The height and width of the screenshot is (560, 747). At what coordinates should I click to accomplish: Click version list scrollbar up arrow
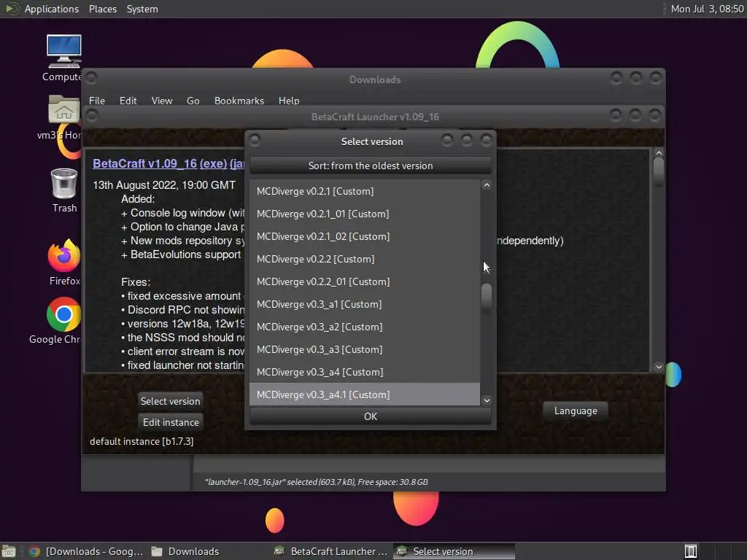(x=487, y=185)
